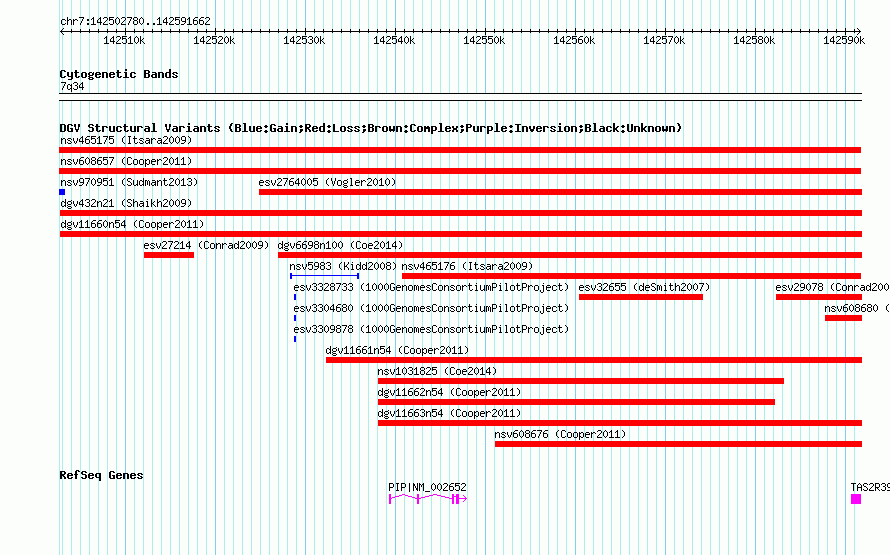Click the chr7:142502780..142591662 coordinate label

(135, 21)
